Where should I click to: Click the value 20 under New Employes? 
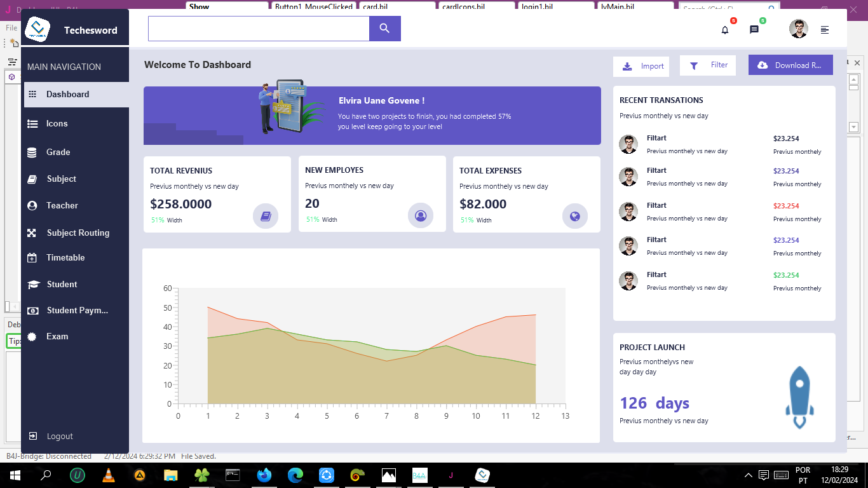[312, 203]
